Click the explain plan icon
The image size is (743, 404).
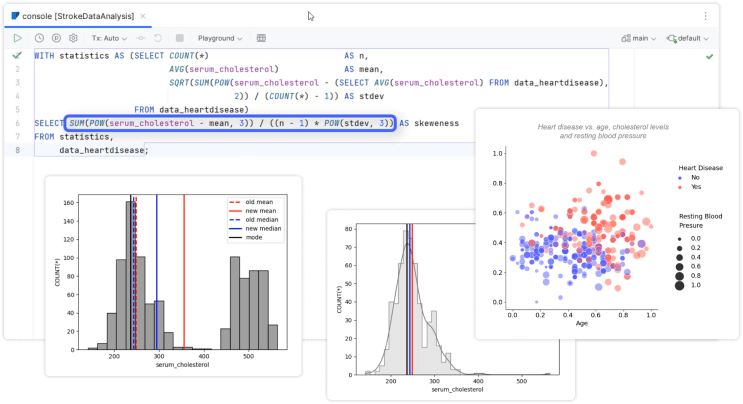(x=56, y=38)
